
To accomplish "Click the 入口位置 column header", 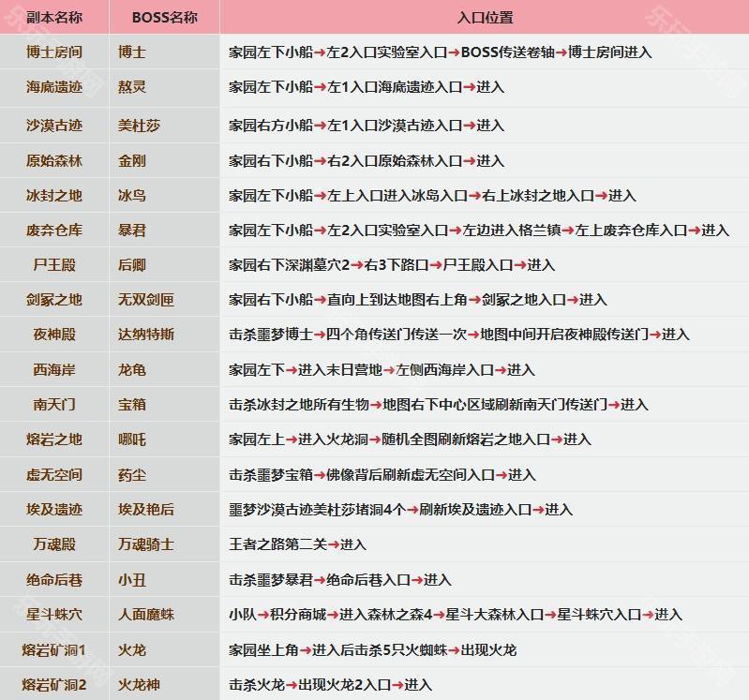I will pyautogui.click(x=484, y=18).
